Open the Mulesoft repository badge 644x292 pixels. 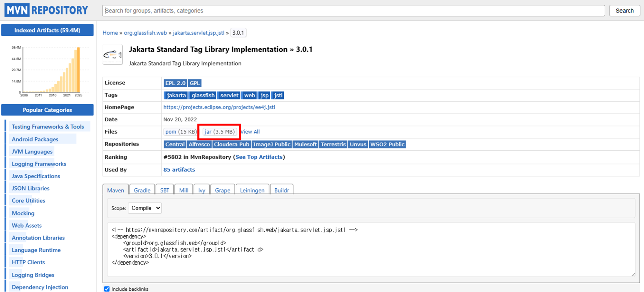pyautogui.click(x=305, y=144)
